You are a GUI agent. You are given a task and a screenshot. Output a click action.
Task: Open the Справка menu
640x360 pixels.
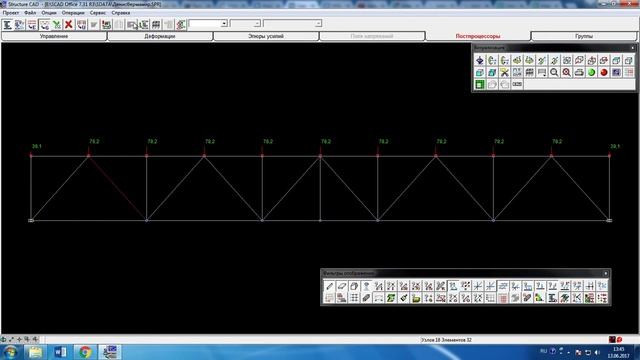[120, 13]
